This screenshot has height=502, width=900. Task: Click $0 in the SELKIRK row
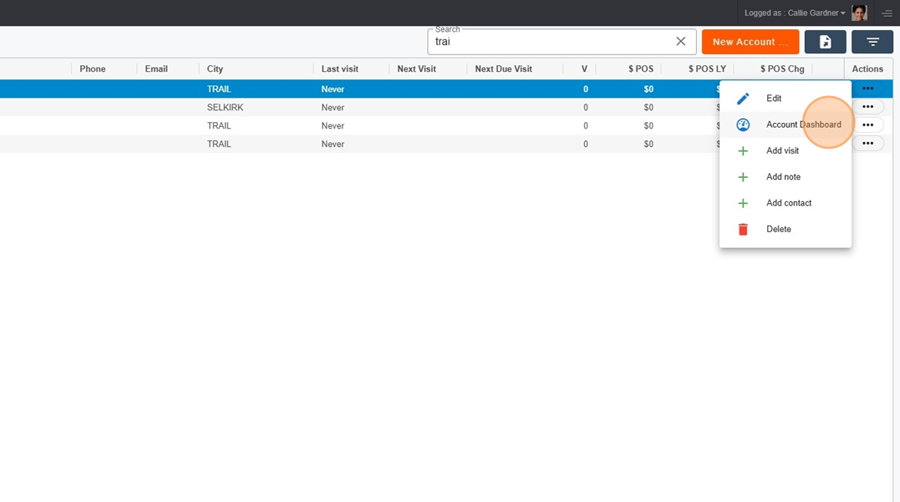(648, 107)
